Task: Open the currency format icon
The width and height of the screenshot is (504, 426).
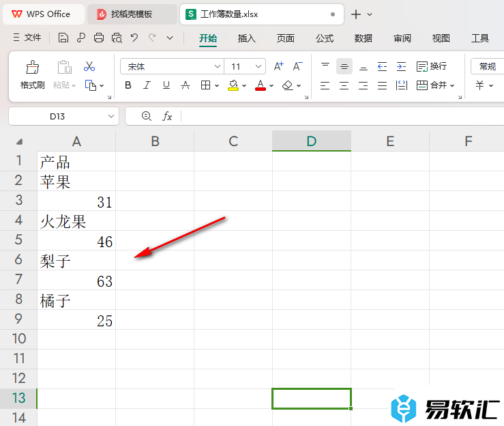Action: 480,85
